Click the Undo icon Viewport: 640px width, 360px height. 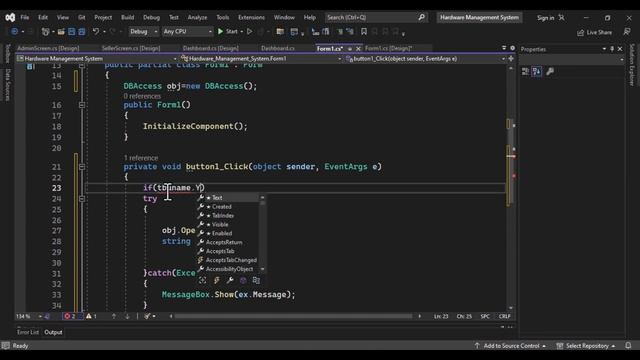tap(96, 31)
